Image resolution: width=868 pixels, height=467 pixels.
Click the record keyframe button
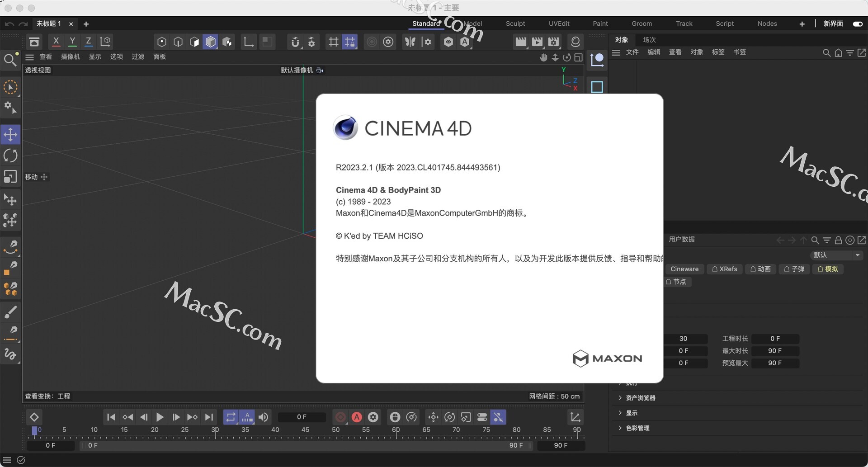[x=340, y=417]
